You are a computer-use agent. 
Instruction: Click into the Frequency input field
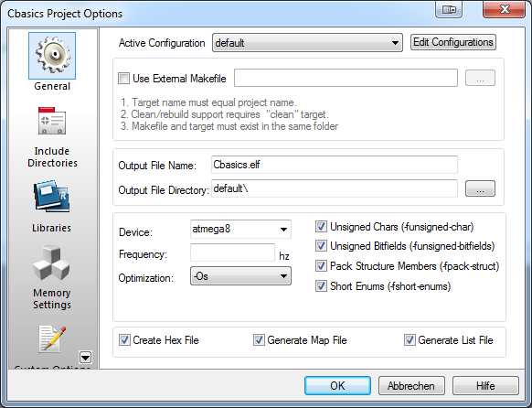coord(232,252)
